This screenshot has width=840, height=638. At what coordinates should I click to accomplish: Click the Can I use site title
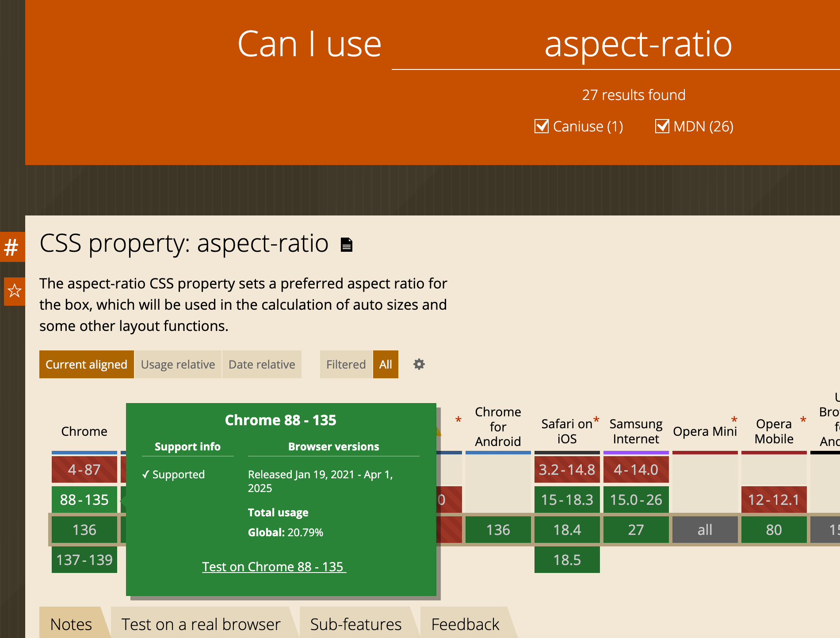click(309, 44)
